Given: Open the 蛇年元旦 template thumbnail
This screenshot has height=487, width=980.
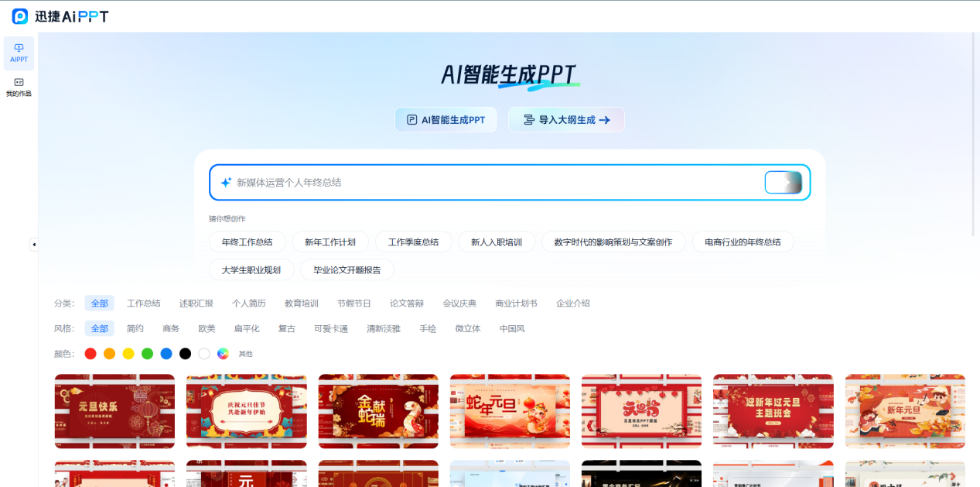Looking at the screenshot, I should 509,411.
